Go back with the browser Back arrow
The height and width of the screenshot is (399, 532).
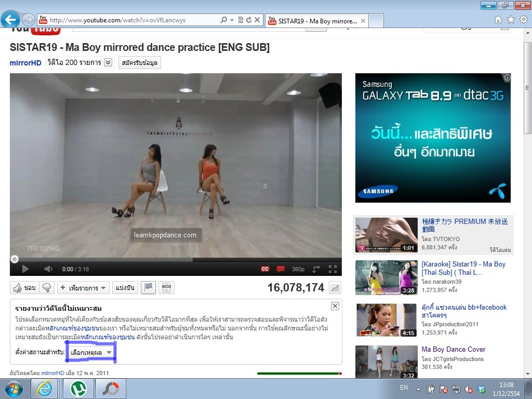coord(10,19)
